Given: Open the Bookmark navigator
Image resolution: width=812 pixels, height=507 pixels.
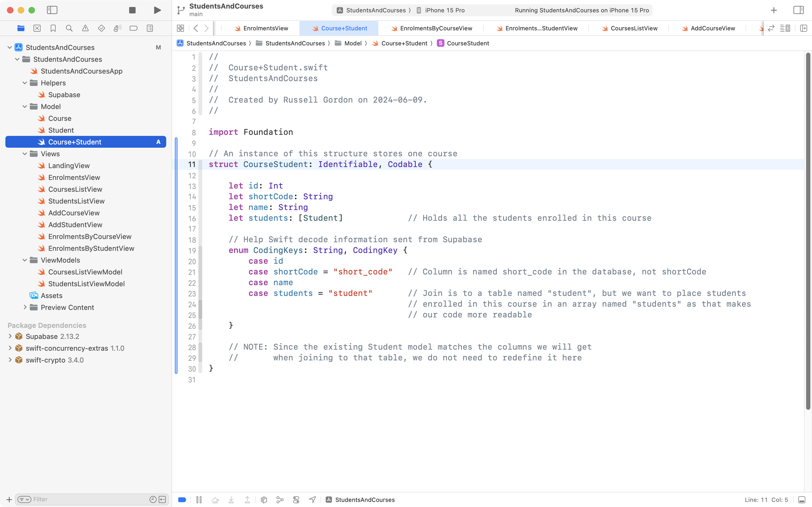Looking at the screenshot, I should [x=53, y=28].
